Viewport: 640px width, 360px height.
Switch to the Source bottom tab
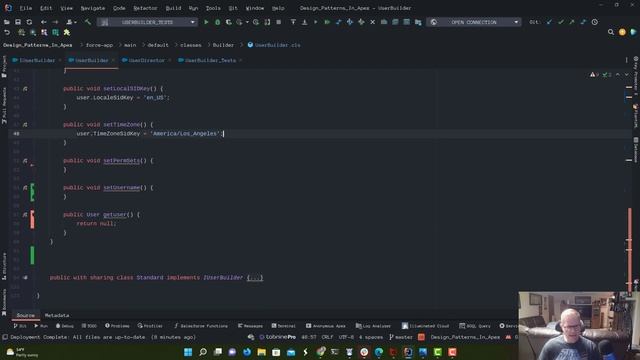pyautogui.click(x=25, y=315)
